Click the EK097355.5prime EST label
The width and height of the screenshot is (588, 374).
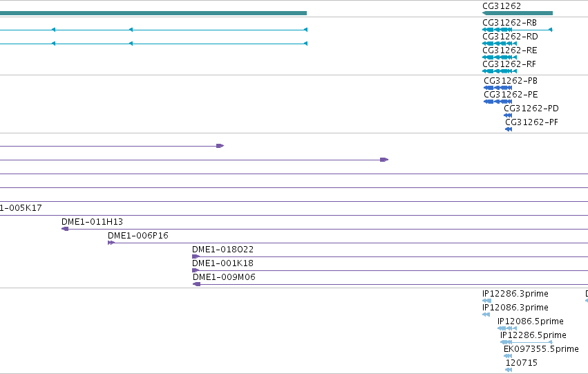pyautogui.click(x=541, y=350)
